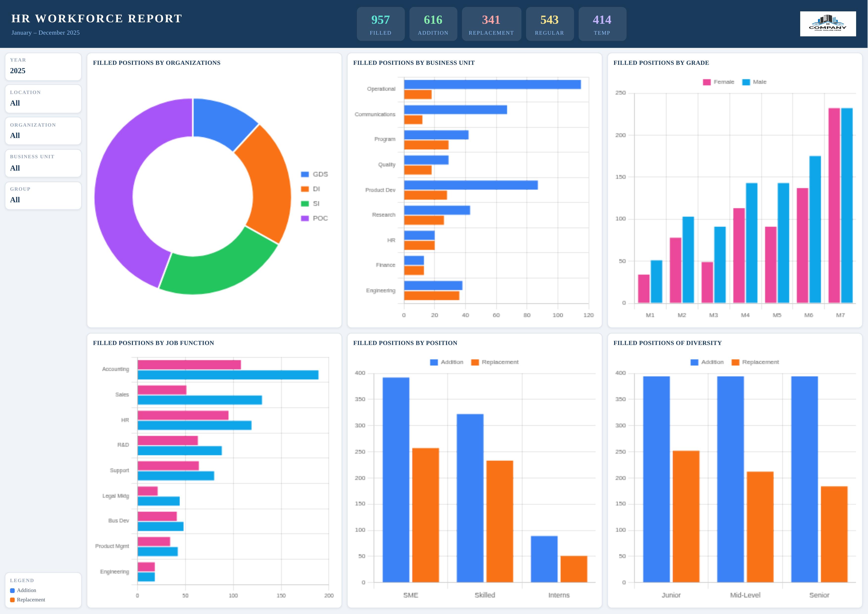Screen dimensions: 868x614
Task: Toggle DI series in organizations legend
Action: 305,189
